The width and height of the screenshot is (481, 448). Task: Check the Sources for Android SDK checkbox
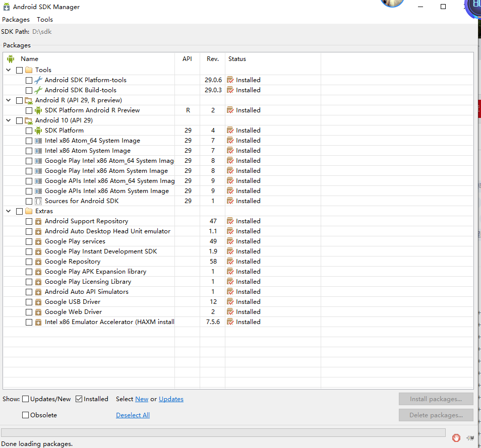[x=29, y=202]
